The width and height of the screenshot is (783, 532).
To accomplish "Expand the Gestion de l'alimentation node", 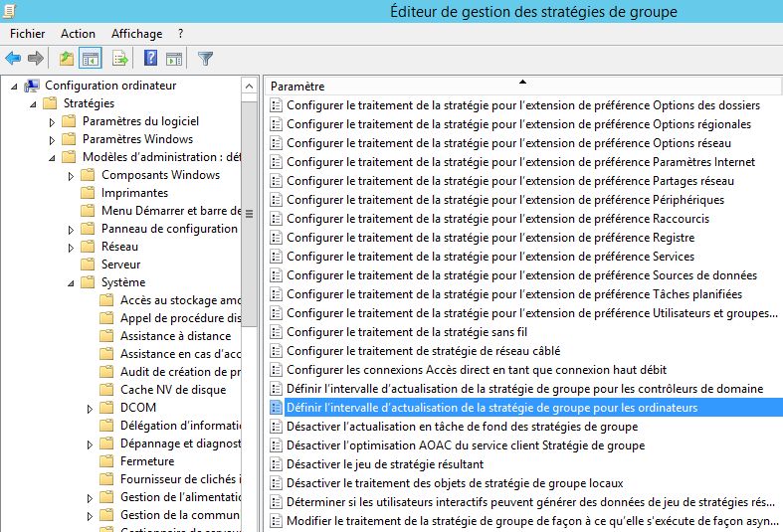I will pyautogui.click(x=90, y=497).
